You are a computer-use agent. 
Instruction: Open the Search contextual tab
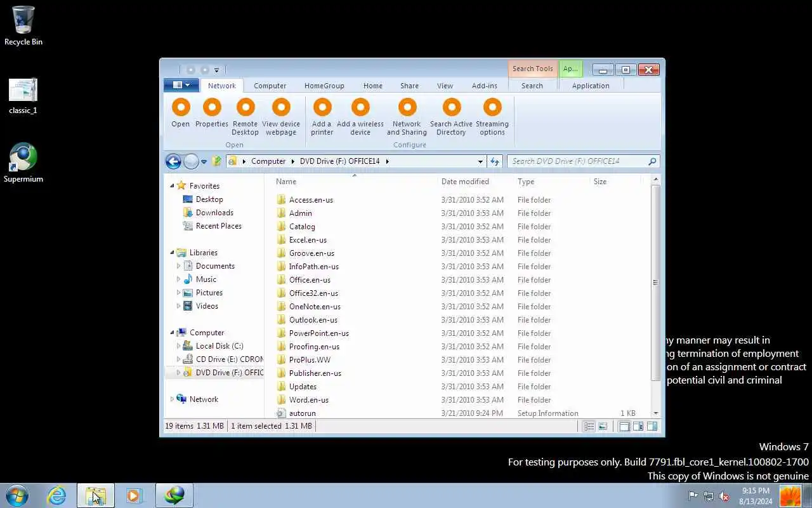click(532, 86)
